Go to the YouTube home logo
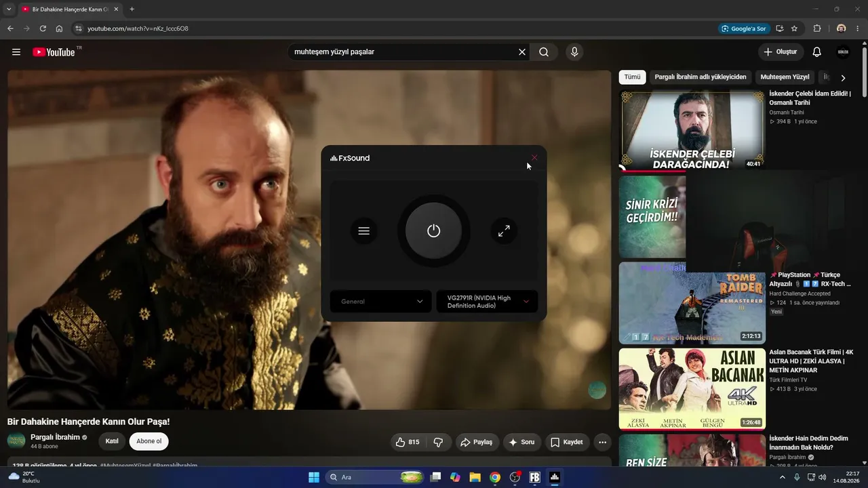Image resolution: width=868 pixels, height=488 pixels. pos(54,52)
